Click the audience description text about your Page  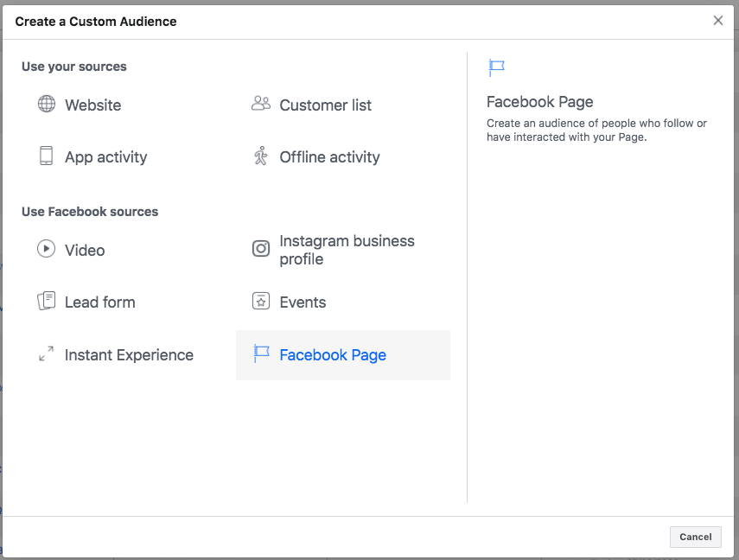click(596, 130)
